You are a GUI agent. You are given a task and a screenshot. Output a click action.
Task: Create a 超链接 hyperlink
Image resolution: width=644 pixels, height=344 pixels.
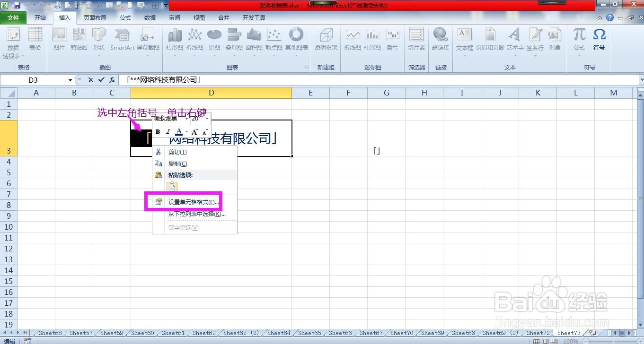(x=440, y=40)
